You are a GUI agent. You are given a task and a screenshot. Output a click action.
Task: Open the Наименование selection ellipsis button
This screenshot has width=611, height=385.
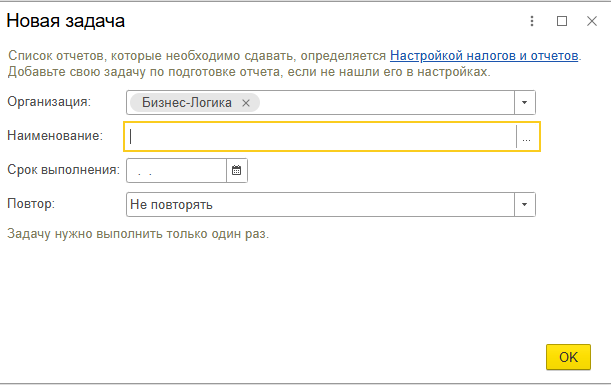click(x=526, y=137)
